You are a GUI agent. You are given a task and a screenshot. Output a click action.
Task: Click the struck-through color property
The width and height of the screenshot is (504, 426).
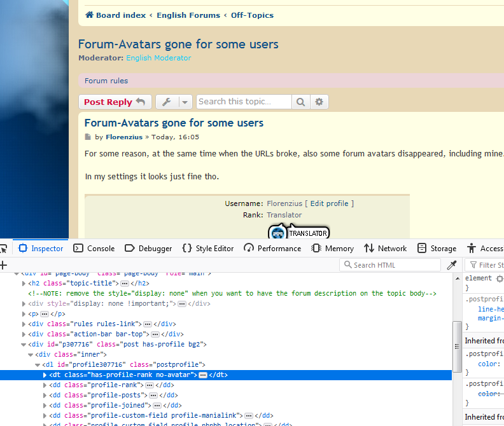[491, 394]
